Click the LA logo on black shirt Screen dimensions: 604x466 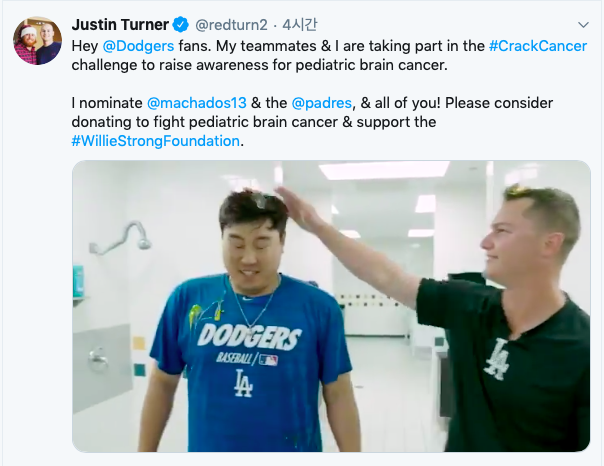tap(497, 359)
